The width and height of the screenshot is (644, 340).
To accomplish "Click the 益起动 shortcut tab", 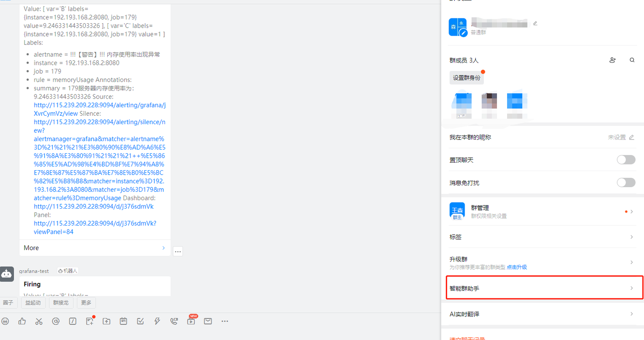I will pyautogui.click(x=33, y=302).
